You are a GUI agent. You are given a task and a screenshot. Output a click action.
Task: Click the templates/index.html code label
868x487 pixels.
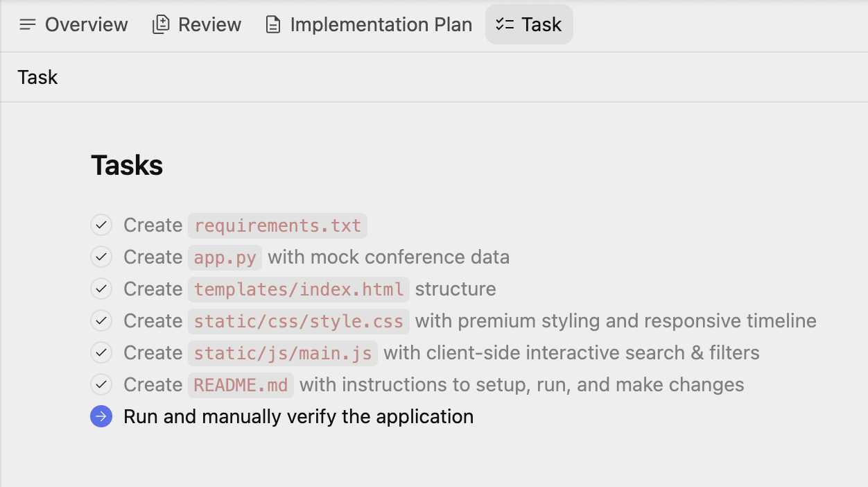(x=299, y=289)
